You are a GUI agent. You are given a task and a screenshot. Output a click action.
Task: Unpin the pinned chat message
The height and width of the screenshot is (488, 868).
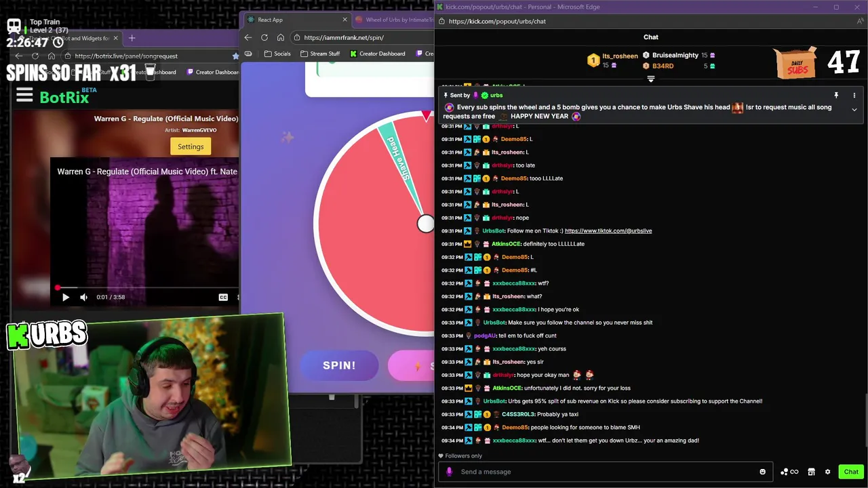(x=836, y=96)
